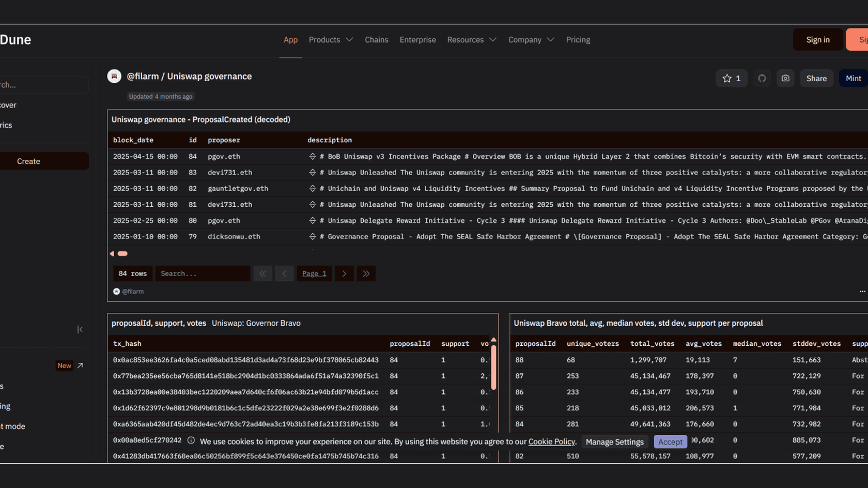Click total votes cell 1,299,707

coord(648,360)
